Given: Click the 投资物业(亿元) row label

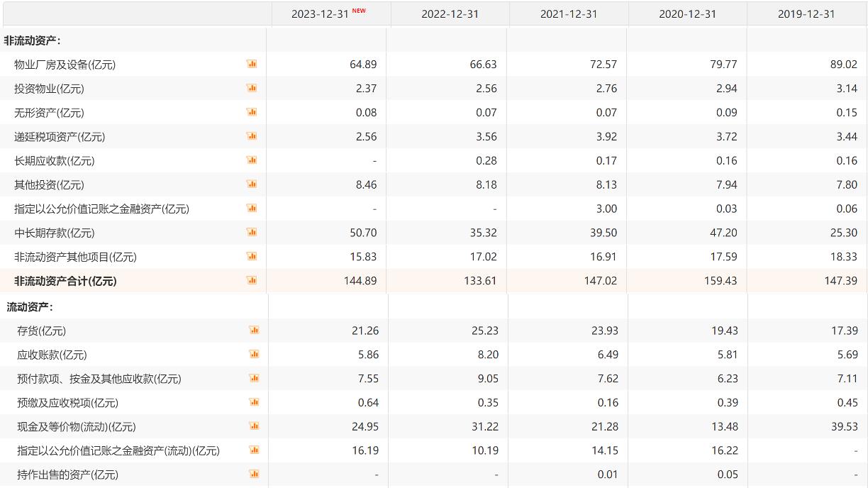Looking at the screenshot, I should click(x=49, y=89).
